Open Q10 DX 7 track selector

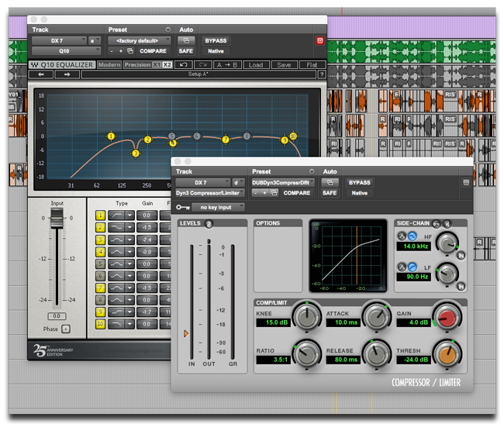[59, 41]
